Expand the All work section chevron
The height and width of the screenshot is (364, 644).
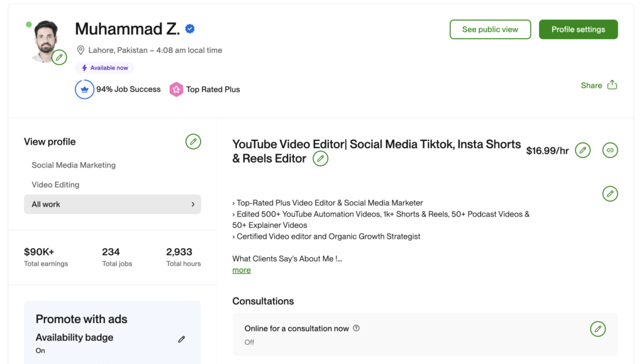click(x=193, y=204)
